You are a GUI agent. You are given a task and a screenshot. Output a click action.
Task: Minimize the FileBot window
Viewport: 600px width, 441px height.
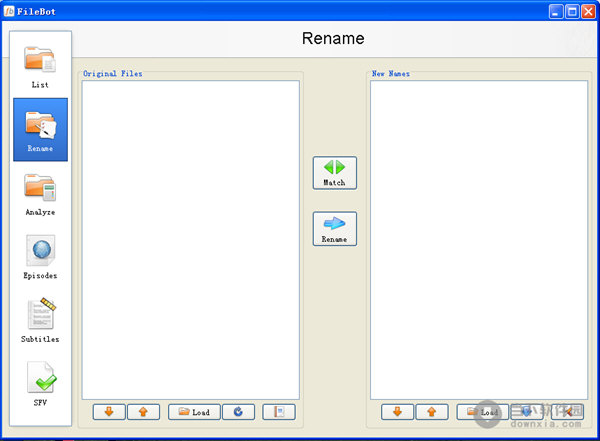556,12
